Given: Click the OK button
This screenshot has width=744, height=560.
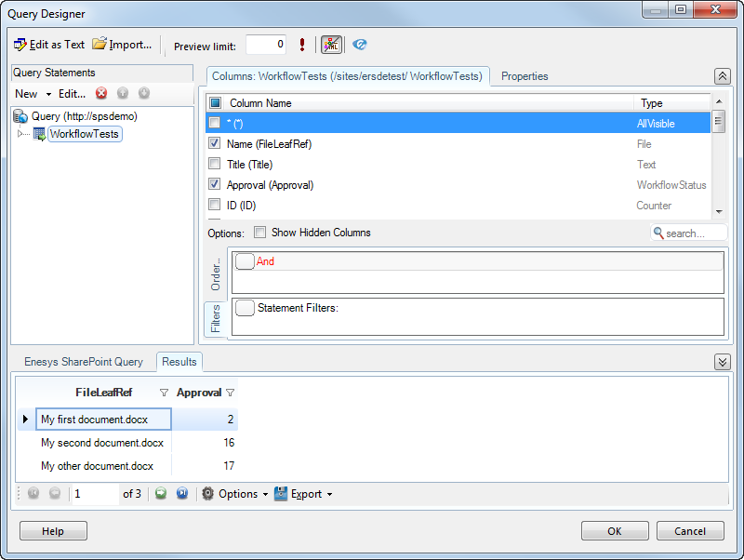Looking at the screenshot, I should pos(615,531).
